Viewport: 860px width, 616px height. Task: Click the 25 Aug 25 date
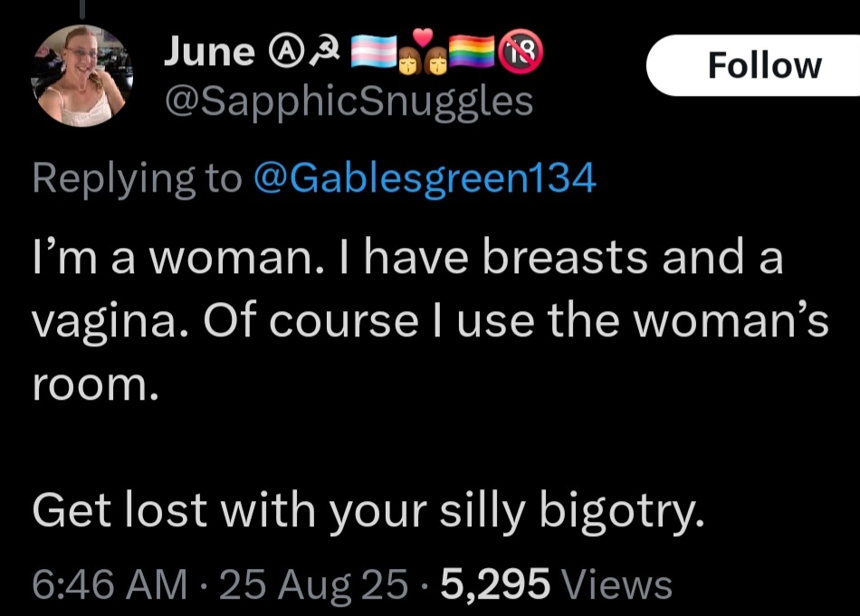click(x=313, y=583)
